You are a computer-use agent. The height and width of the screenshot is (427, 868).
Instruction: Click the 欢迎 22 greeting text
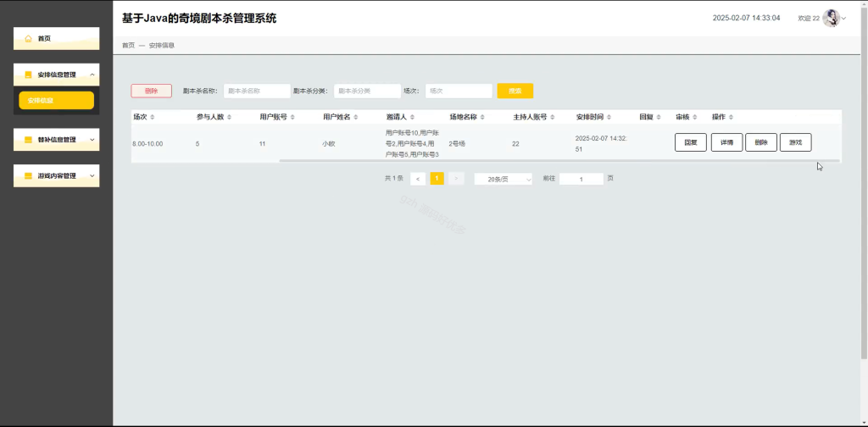(x=808, y=19)
